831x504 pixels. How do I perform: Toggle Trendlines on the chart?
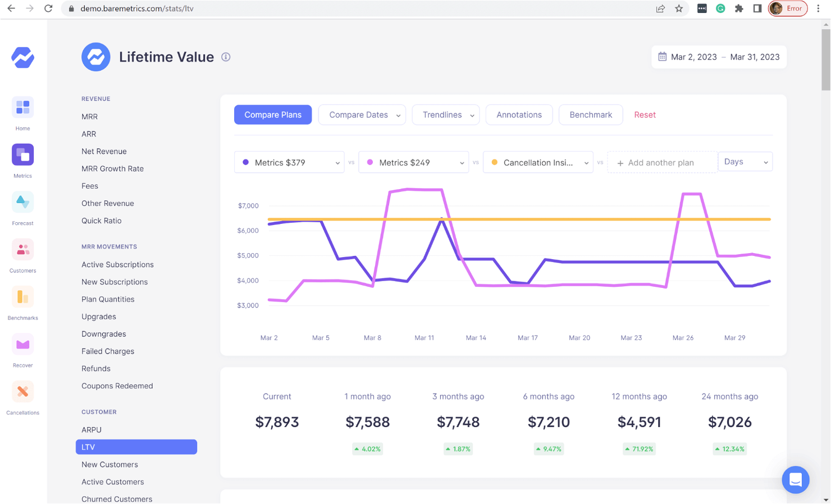[x=445, y=114]
